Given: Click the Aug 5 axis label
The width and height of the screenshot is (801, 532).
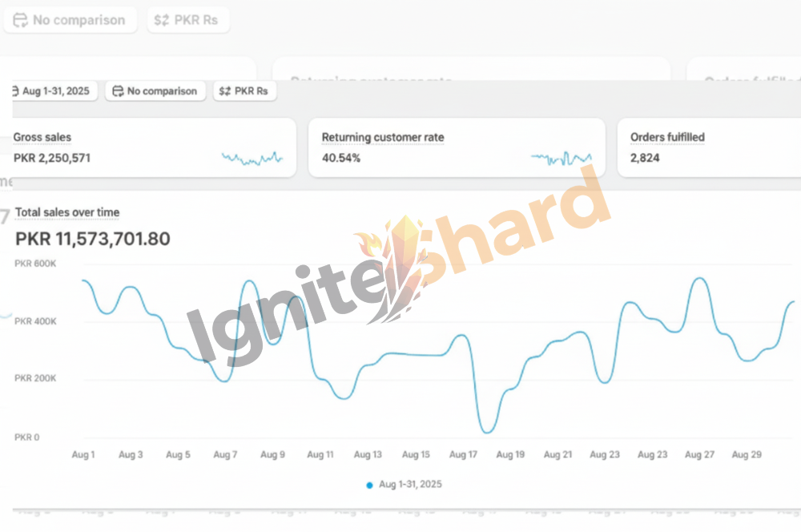Looking at the screenshot, I should coord(178,454).
